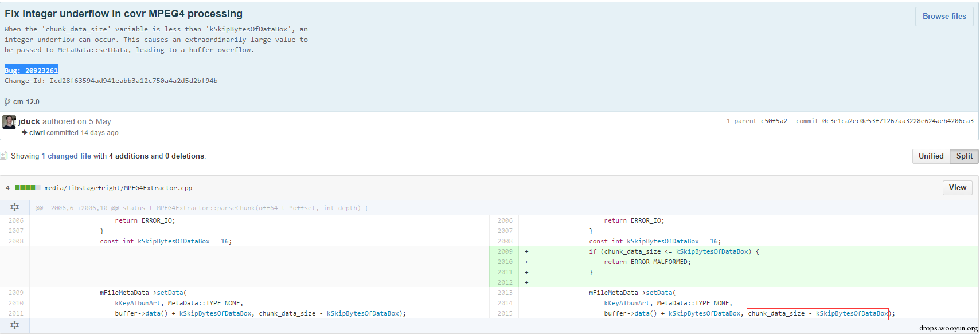Click the file list icon beside Showing
980x335 pixels.
(x=3, y=156)
